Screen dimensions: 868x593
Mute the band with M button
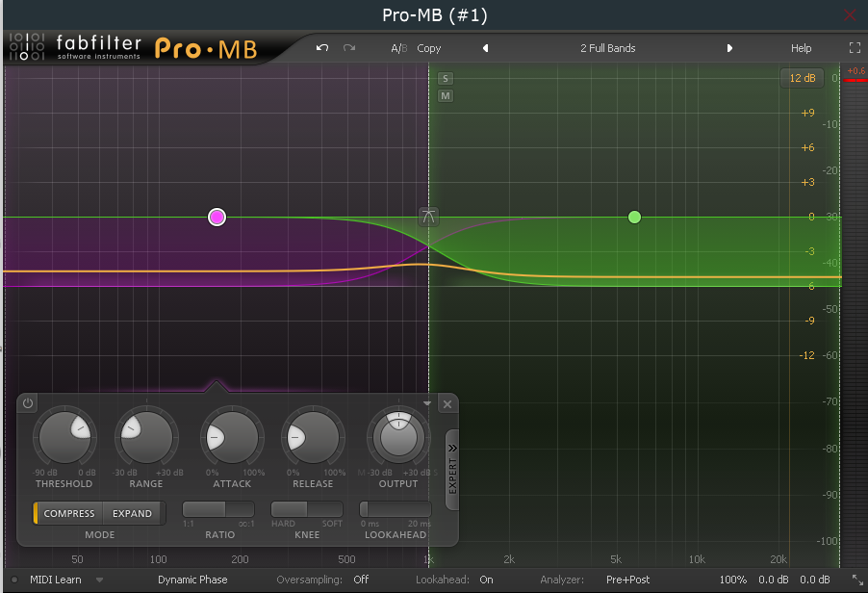pyautogui.click(x=446, y=96)
